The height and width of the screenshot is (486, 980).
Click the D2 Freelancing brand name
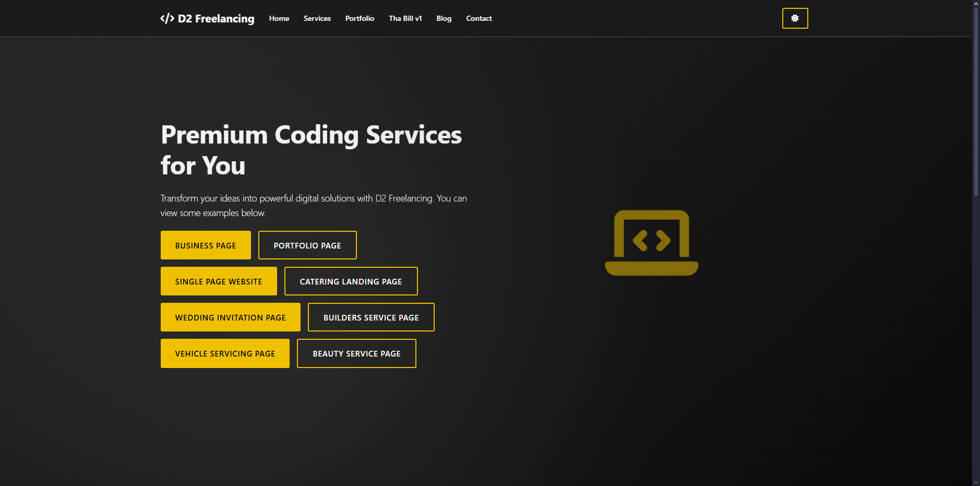pyautogui.click(x=216, y=19)
